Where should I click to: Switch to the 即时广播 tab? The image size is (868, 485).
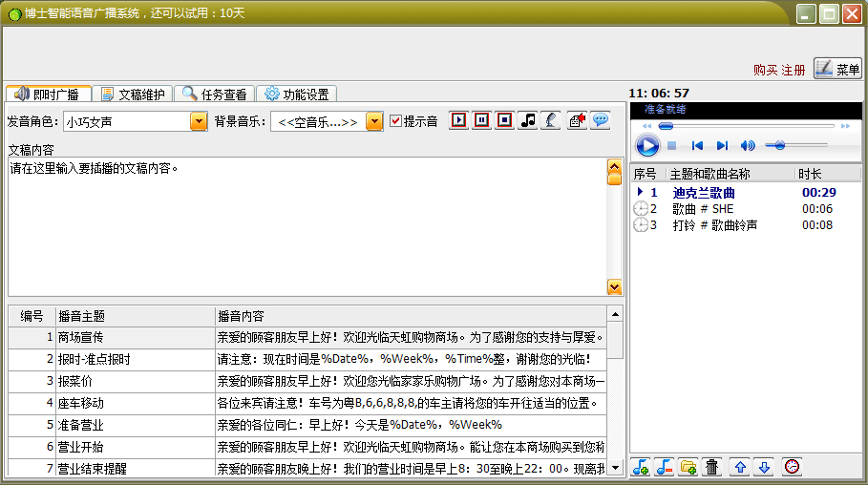tap(48, 95)
